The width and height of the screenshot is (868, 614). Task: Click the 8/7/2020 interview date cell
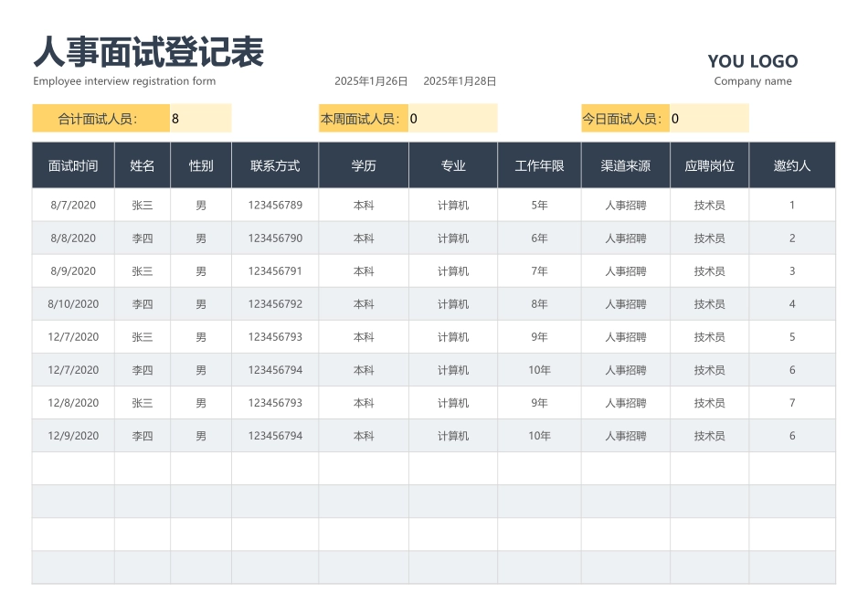72,205
